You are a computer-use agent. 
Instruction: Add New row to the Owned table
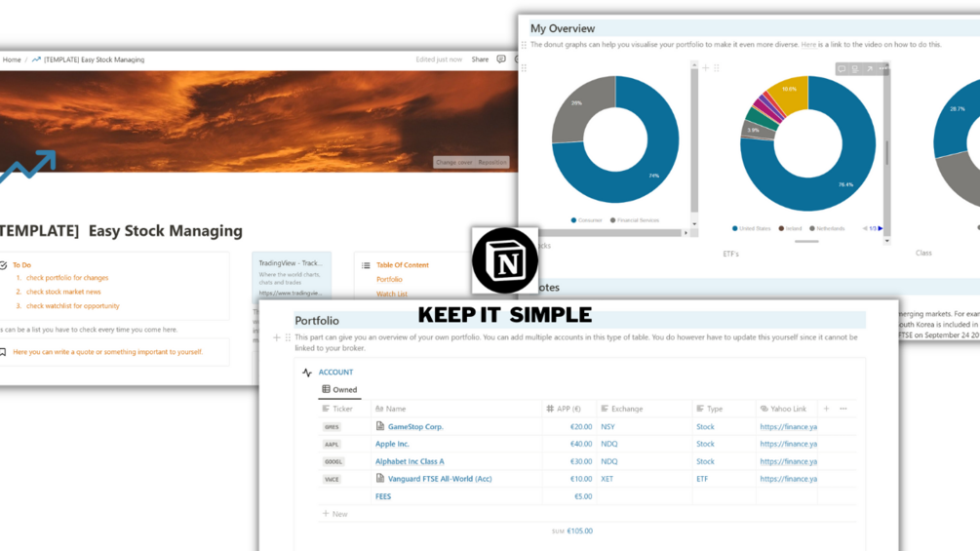pos(335,514)
